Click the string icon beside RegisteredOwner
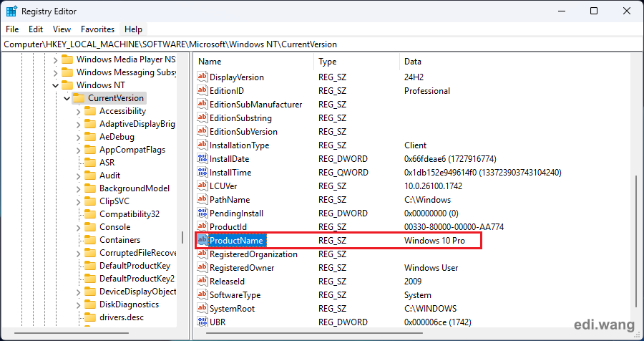Screen dimensions: 644x341 pos(202,267)
